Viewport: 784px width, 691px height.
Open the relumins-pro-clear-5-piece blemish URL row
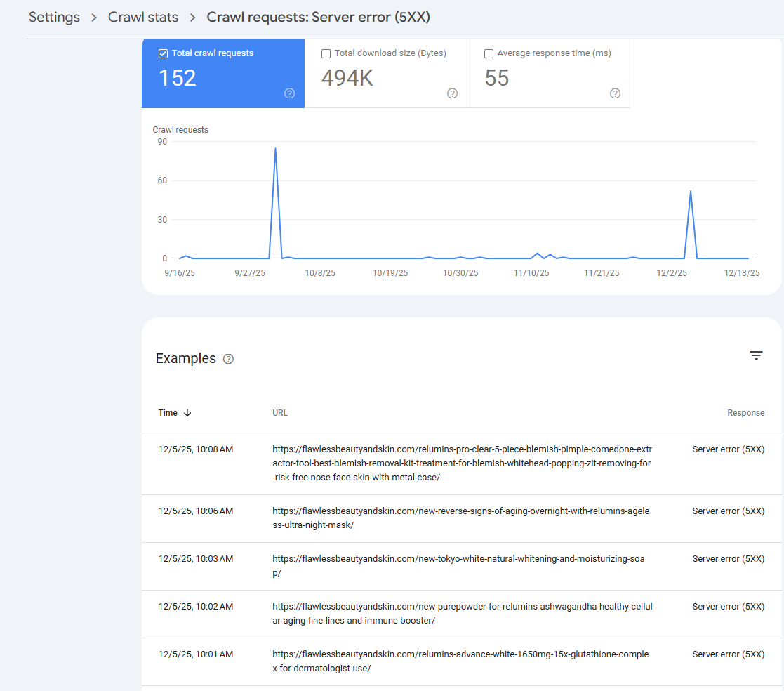coord(462,463)
